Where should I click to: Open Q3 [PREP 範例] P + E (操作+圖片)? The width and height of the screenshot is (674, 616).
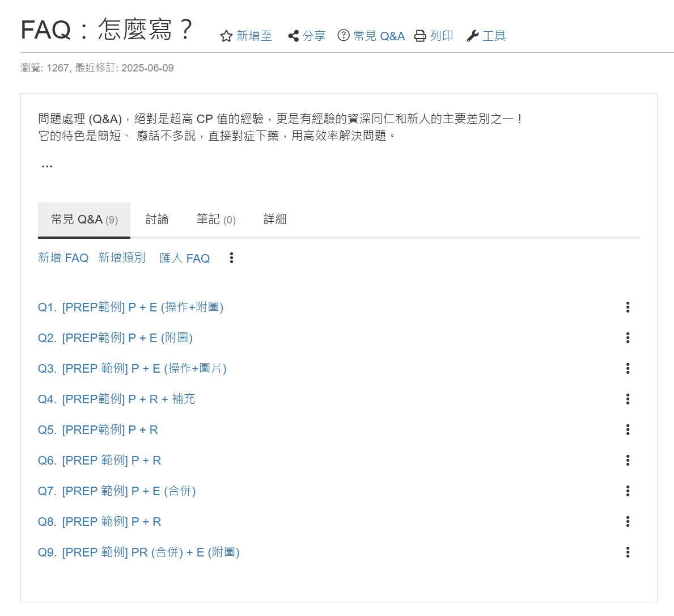pos(133,368)
